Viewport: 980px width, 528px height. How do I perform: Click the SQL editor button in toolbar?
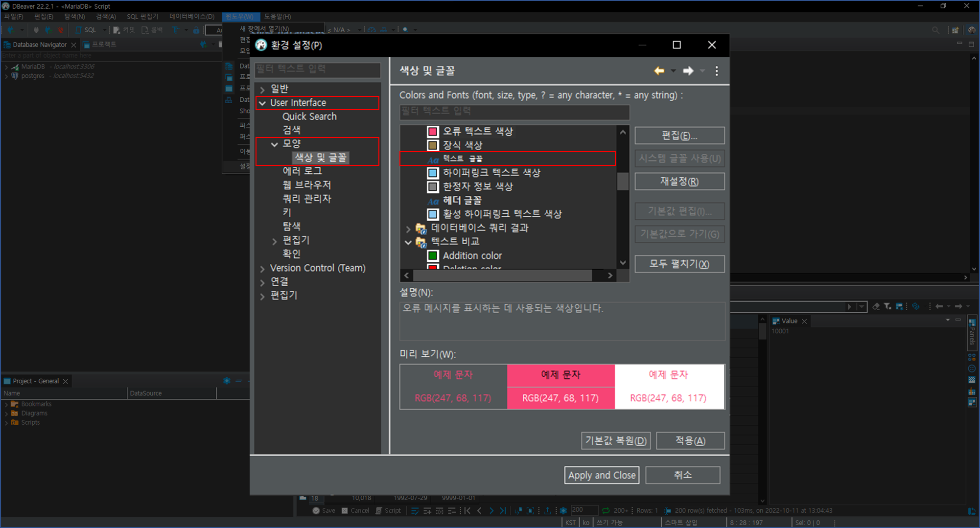click(86, 30)
